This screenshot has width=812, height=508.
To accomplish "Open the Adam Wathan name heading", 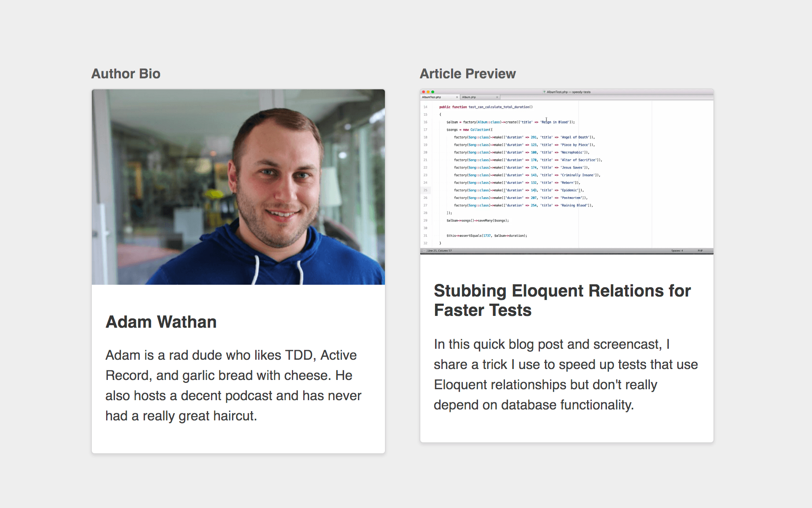I will (161, 322).
